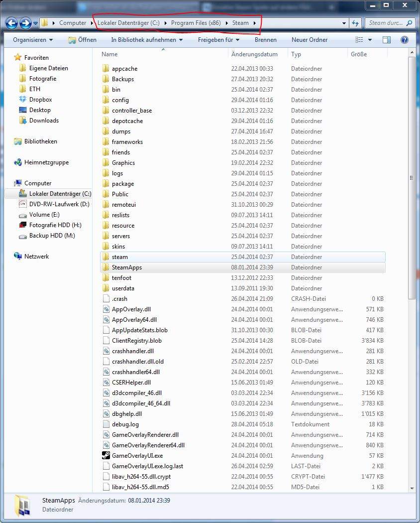
Task: Select the GameOverlayUI.exe application icon
Action: tap(106, 455)
